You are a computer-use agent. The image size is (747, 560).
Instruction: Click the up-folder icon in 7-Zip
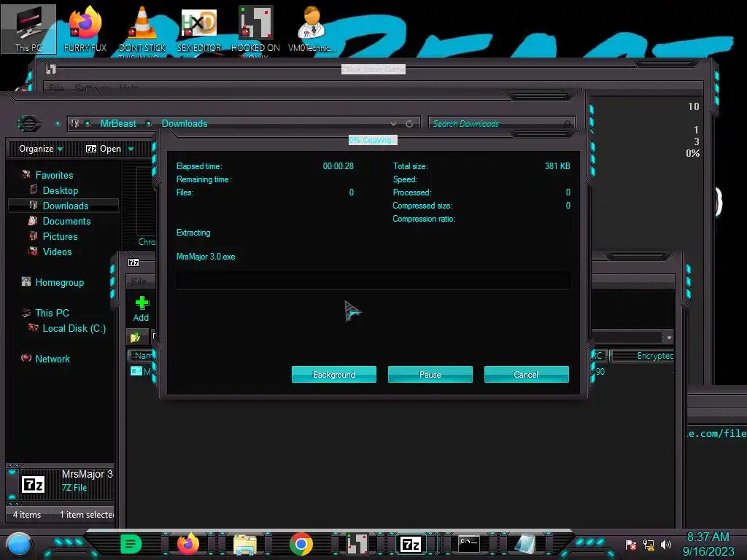[x=135, y=337]
